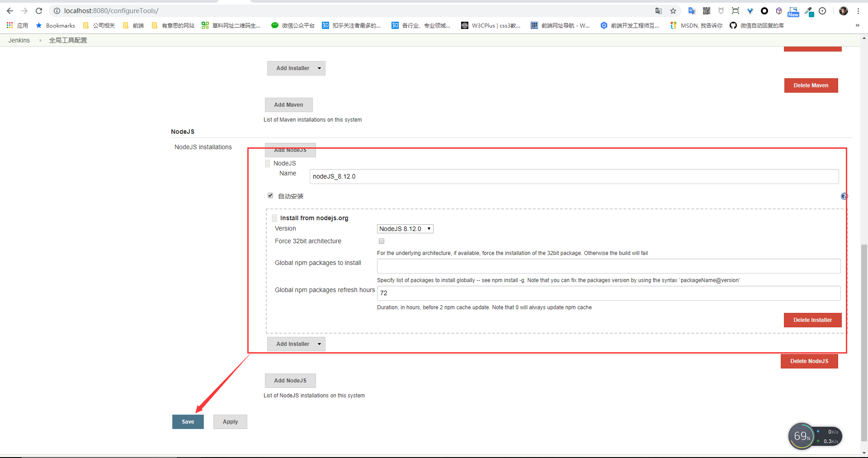
Task: Open the blue Vue devtools-style extension icon
Action: tap(750, 11)
